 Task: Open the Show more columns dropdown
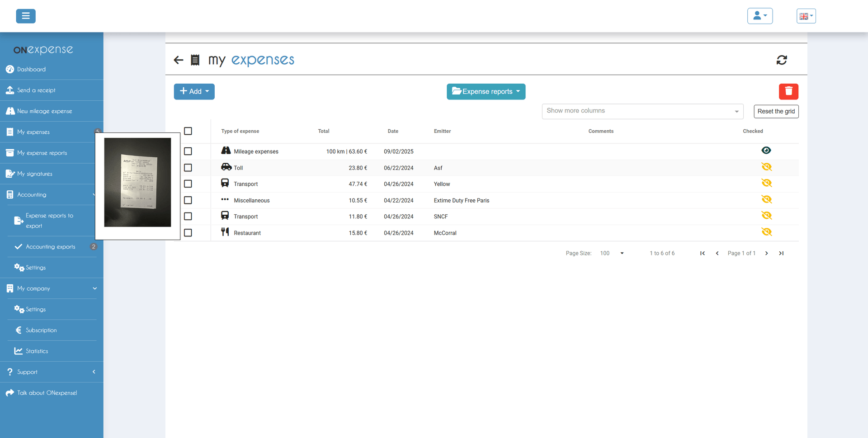click(x=642, y=111)
